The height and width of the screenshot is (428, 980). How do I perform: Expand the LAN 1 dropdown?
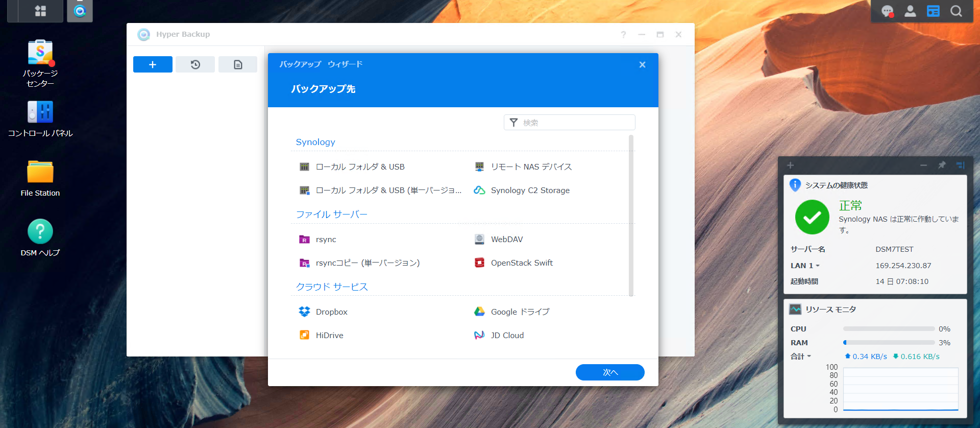coord(805,266)
